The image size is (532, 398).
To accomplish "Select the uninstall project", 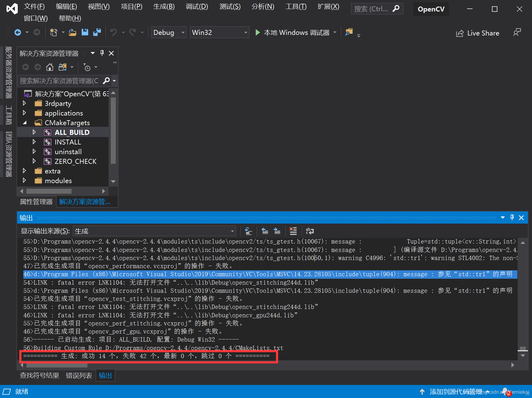I will pyautogui.click(x=68, y=152).
